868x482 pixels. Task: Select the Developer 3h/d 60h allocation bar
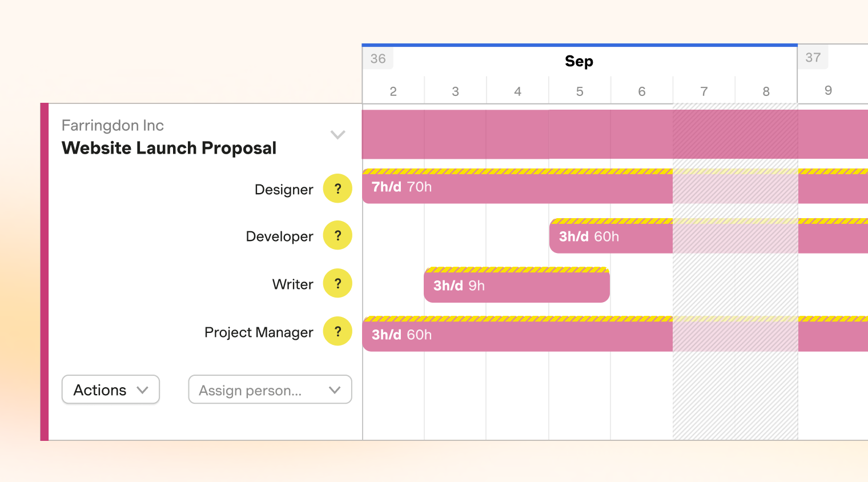(610, 237)
